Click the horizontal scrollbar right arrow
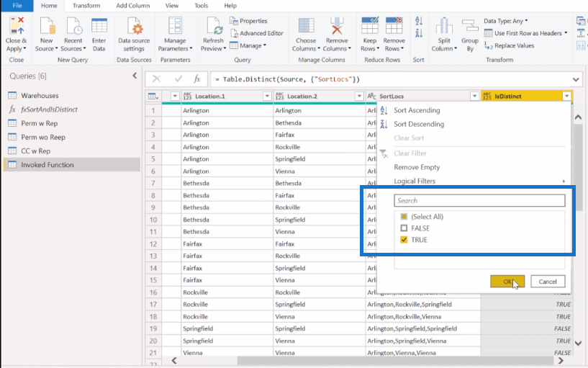The width and height of the screenshot is (588, 368). pos(561,361)
